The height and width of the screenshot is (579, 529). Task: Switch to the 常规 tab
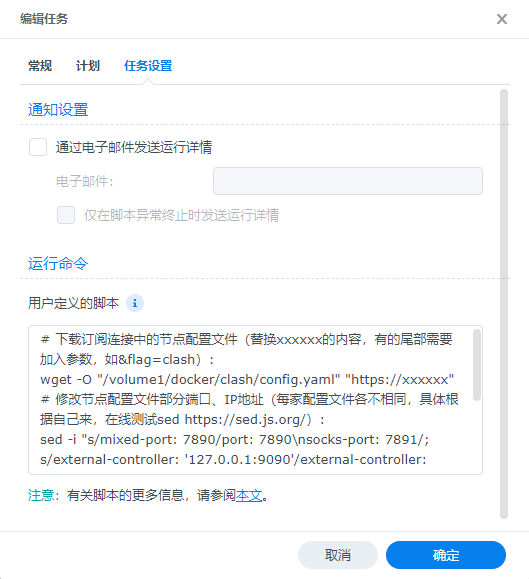tap(40, 66)
